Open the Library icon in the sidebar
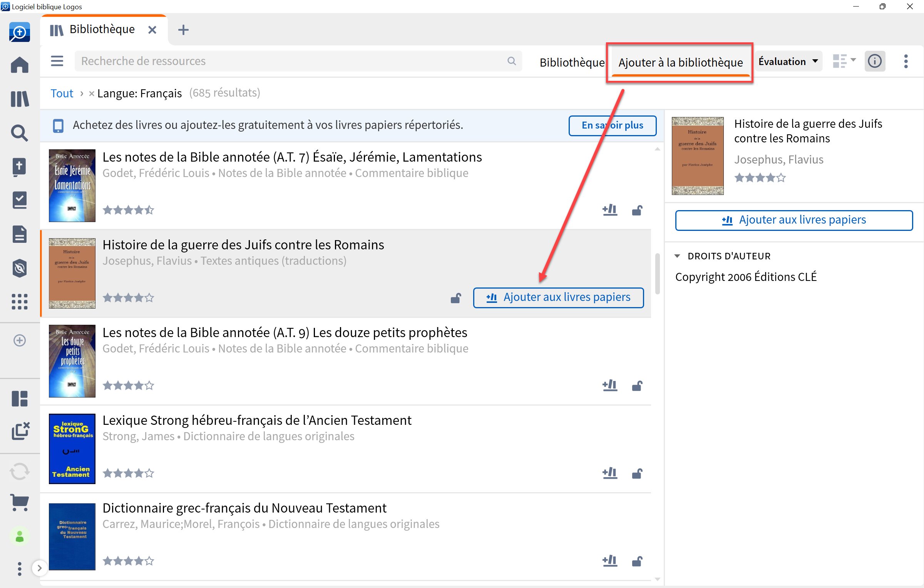The image size is (924, 588). pos(20,99)
